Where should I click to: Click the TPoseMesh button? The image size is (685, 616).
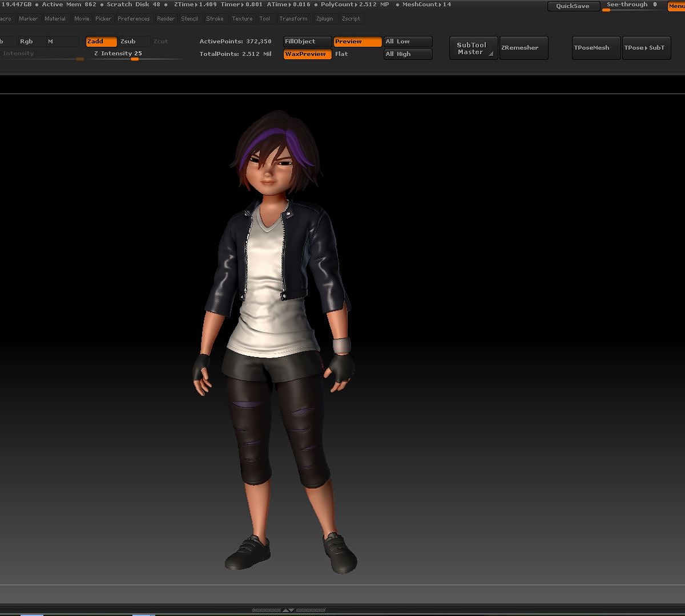[x=596, y=48]
